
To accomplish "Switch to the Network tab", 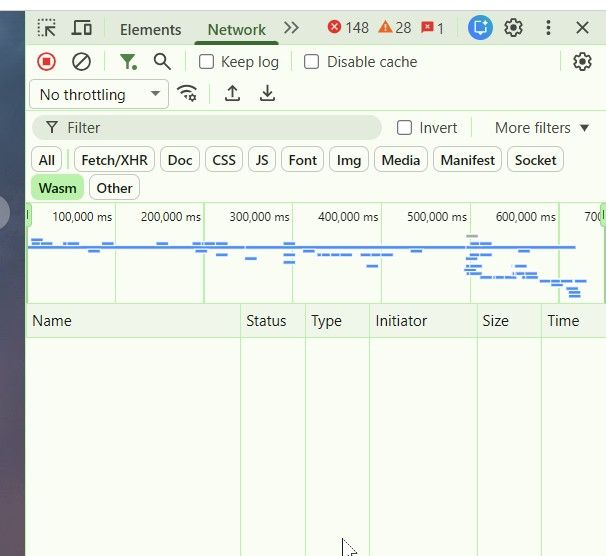I will click(x=237, y=30).
